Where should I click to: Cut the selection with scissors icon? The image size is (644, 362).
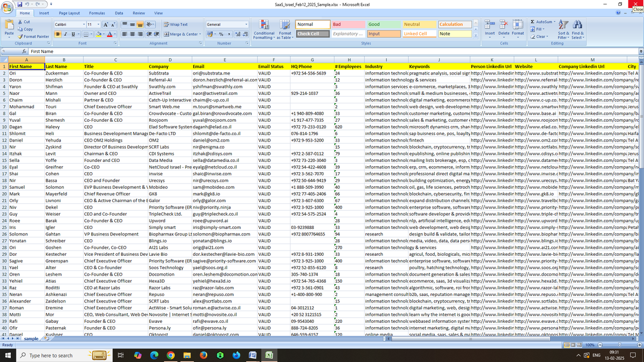click(x=25, y=22)
